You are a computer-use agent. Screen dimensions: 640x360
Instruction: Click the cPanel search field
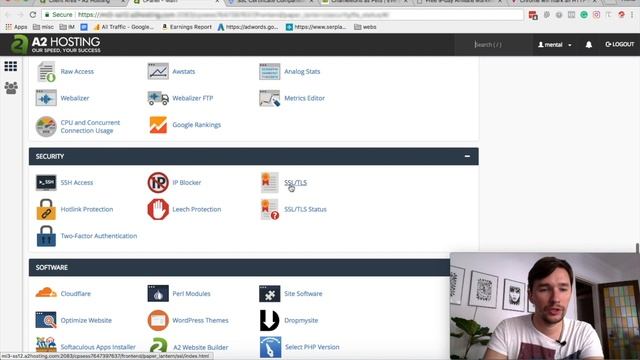click(x=494, y=44)
